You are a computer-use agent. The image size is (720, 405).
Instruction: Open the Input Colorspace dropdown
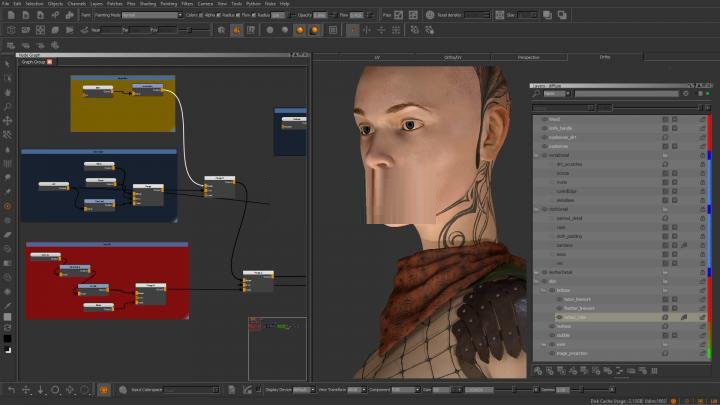pos(191,390)
